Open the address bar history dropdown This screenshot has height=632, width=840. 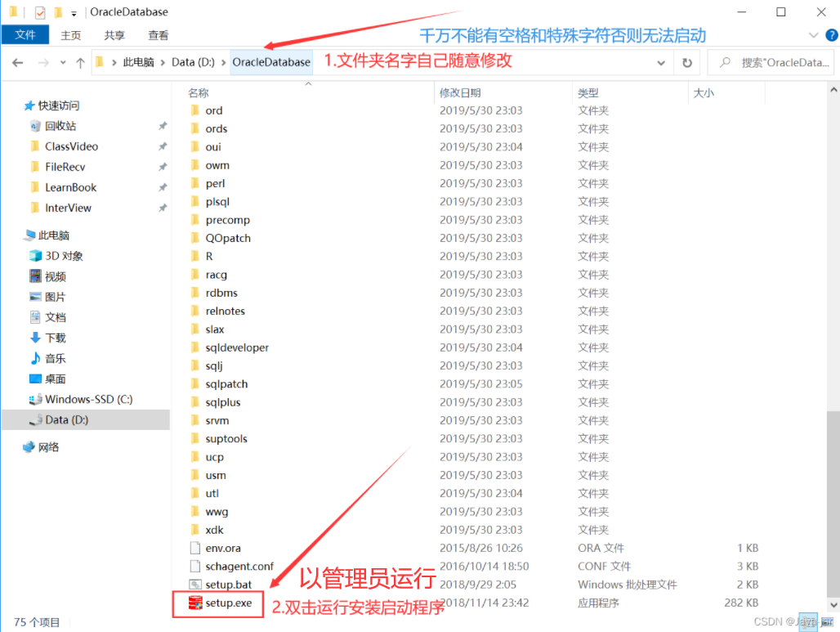click(659, 62)
